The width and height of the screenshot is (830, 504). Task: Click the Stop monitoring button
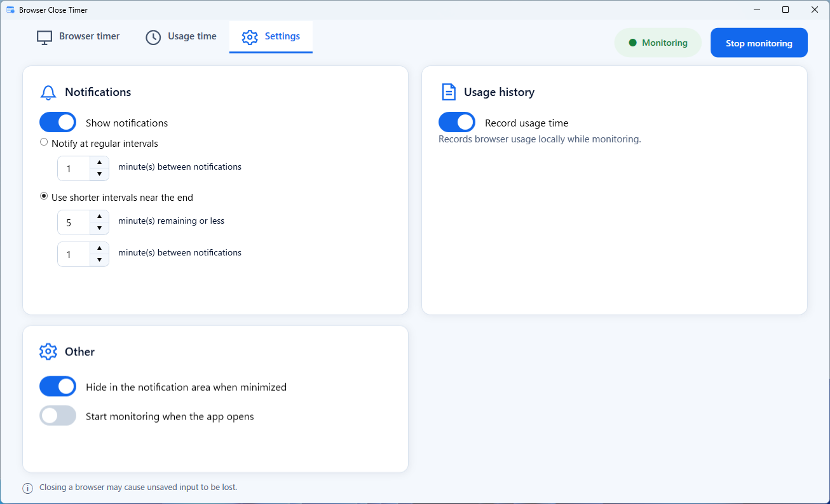point(759,43)
